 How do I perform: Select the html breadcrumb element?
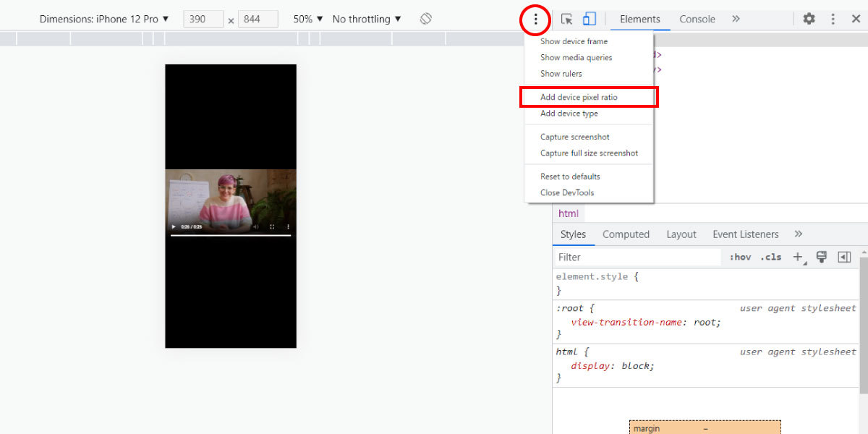tap(569, 213)
